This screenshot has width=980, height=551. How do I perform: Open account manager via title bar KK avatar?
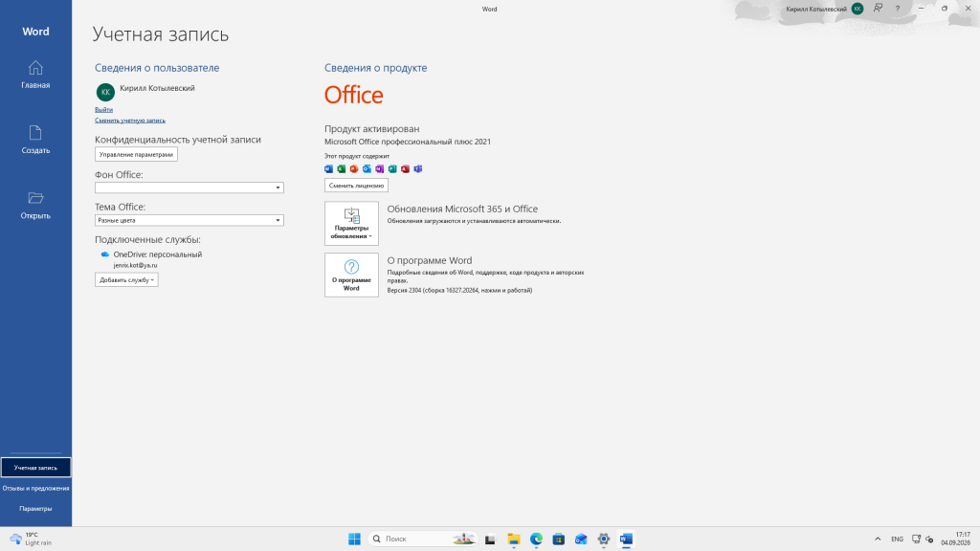[x=857, y=9]
